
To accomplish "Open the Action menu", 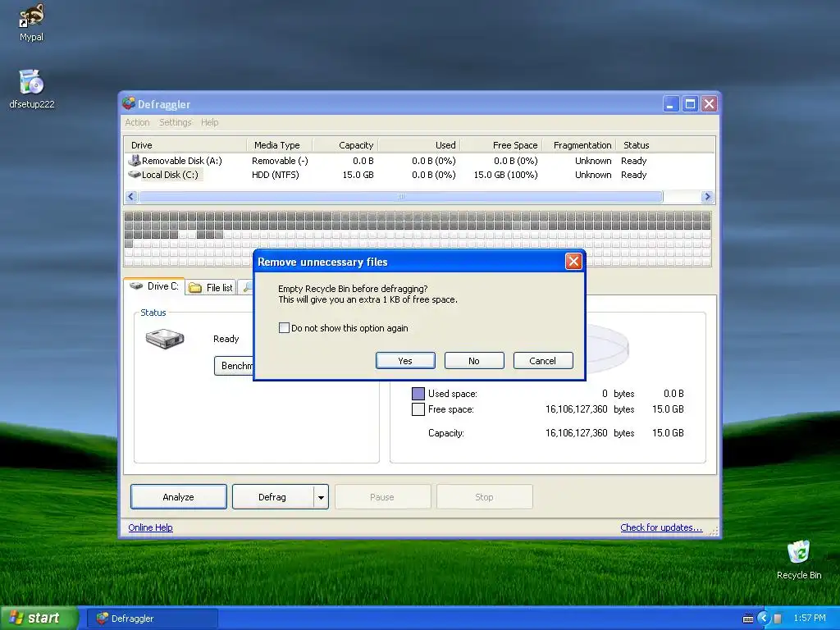I will point(137,122).
